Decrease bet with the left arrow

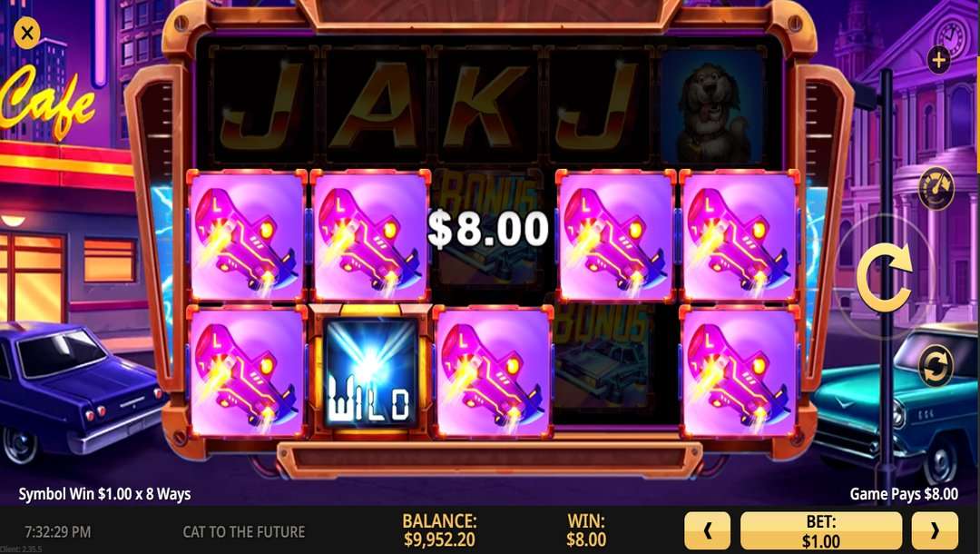tap(707, 531)
